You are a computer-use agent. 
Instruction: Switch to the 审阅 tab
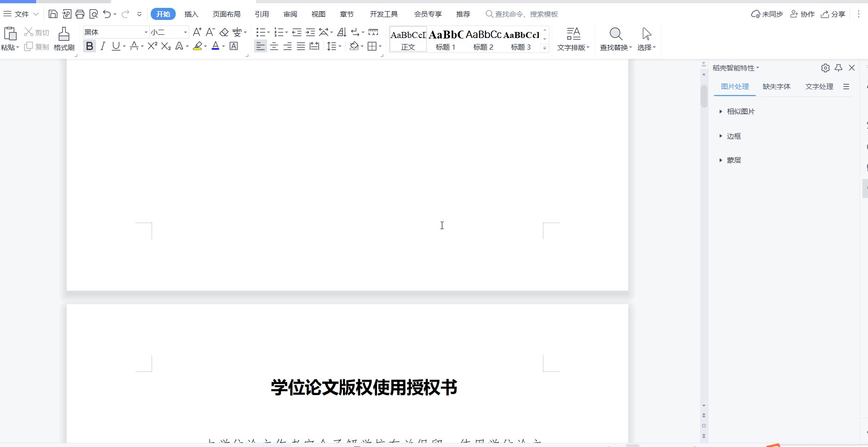[290, 14]
